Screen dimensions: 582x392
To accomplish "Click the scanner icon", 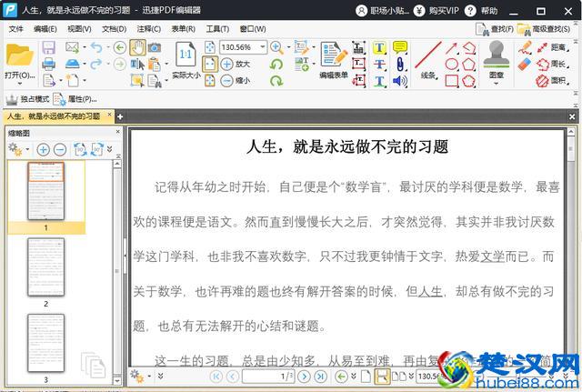I will [x=73, y=64].
